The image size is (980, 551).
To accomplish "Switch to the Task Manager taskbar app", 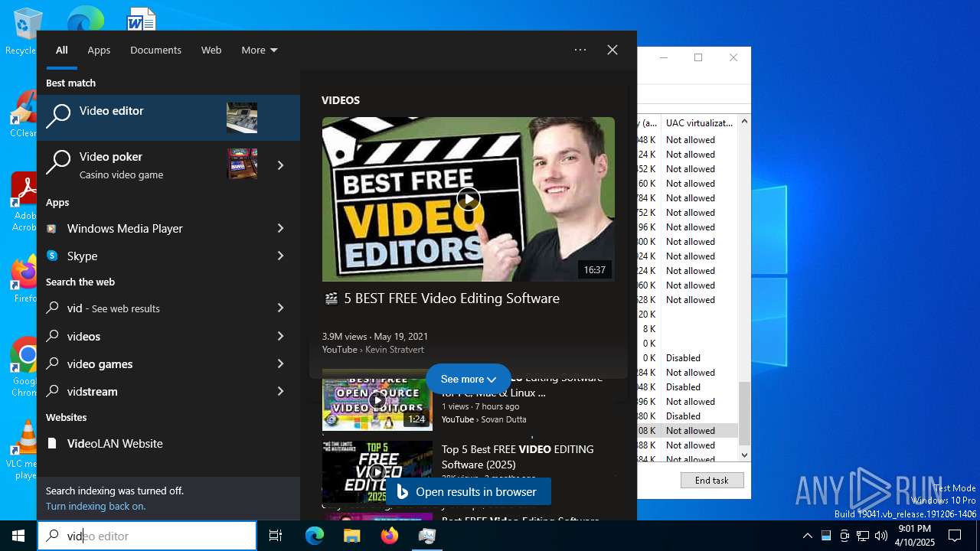I will [427, 536].
